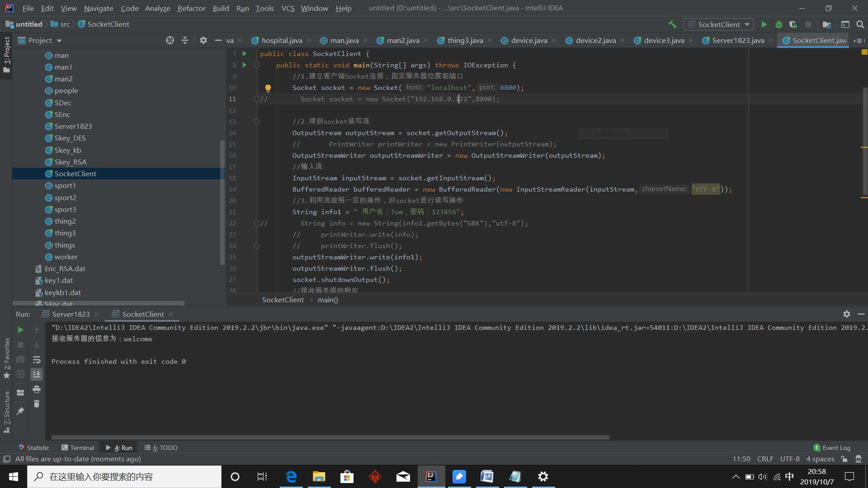Select Skey_RSA class in project tree

tap(70, 162)
